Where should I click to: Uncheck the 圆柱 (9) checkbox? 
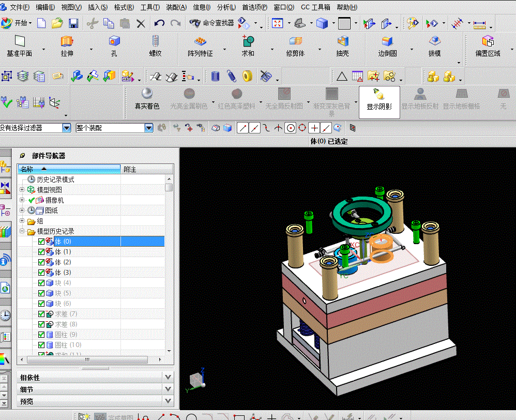pos(41,335)
